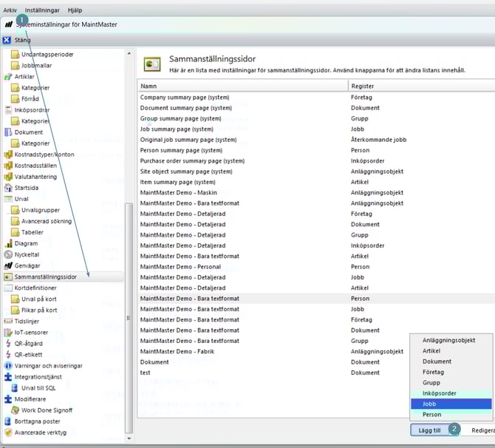
Task: Select the QR-etikett icon
Action: tap(8, 355)
